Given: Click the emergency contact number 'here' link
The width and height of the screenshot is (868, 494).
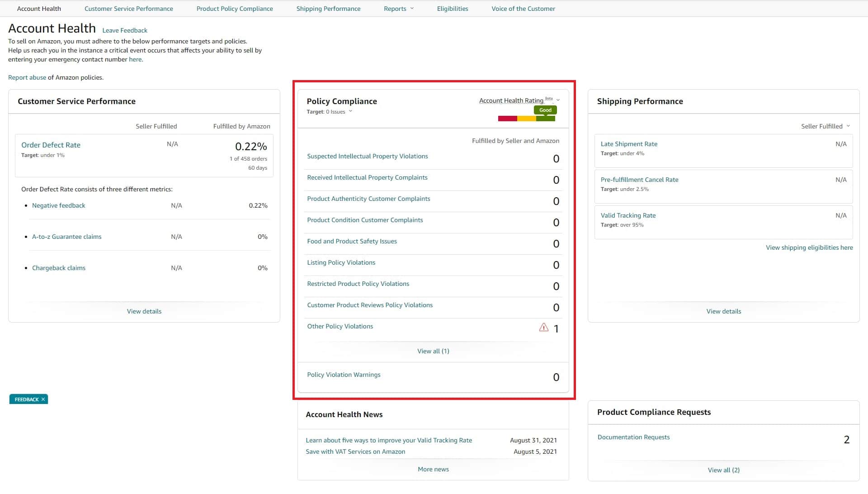Looking at the screenshot, I should [x=135, y=59].
